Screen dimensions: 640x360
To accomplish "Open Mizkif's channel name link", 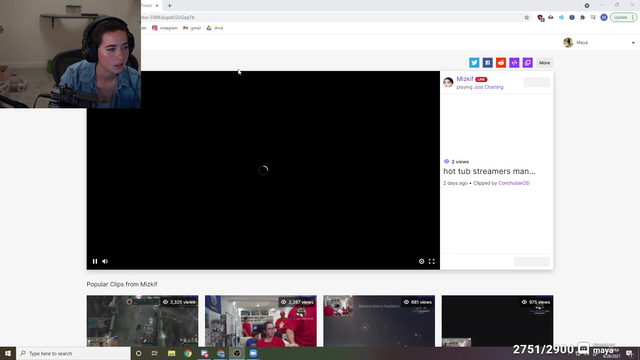I will click(465, 79).
